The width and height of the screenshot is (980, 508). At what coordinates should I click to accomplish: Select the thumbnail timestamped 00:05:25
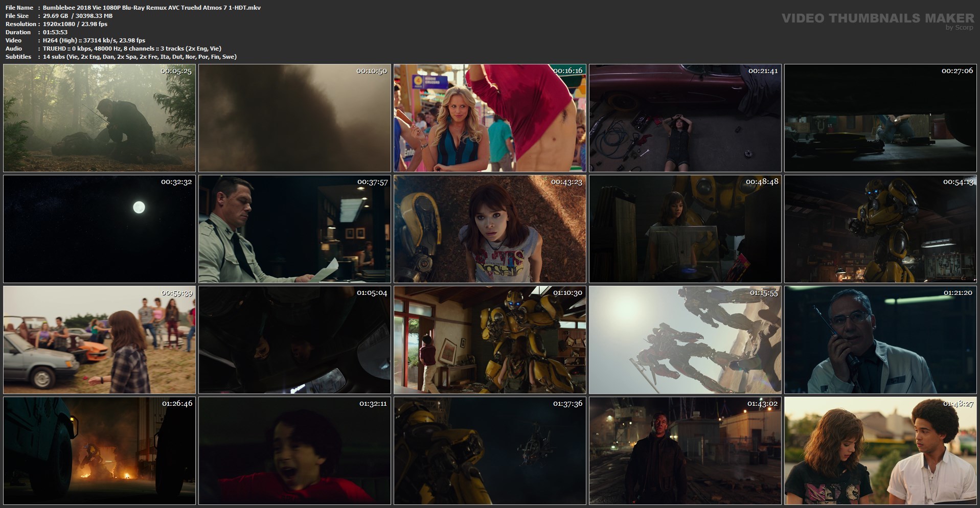pos(99,118)
